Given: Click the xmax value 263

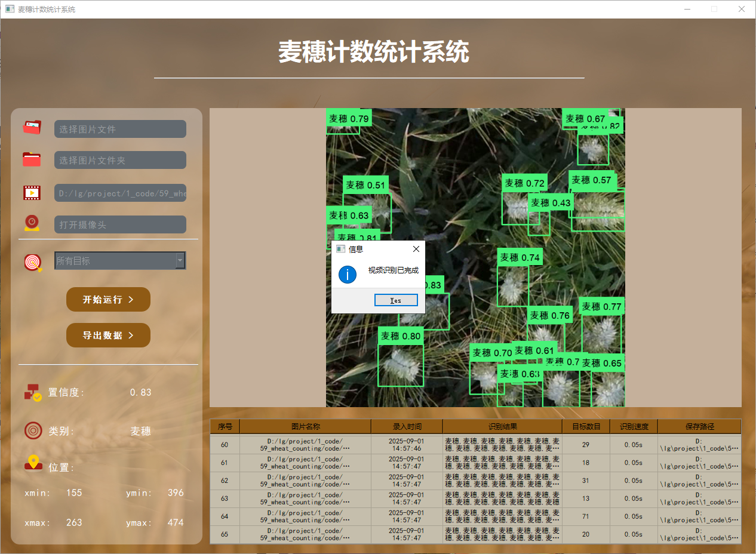Looking at the screenshot, I should coord(74,522).
